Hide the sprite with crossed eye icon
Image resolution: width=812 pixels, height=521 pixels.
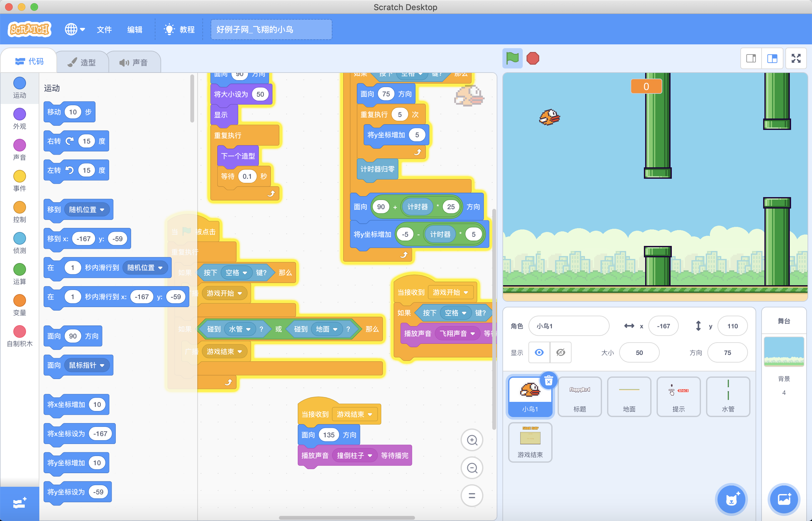[x=561, y=352]
